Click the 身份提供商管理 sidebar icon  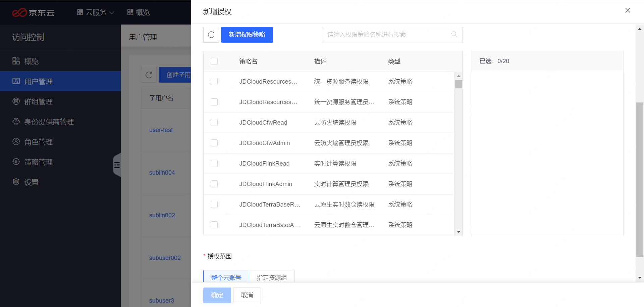(16, 121)
